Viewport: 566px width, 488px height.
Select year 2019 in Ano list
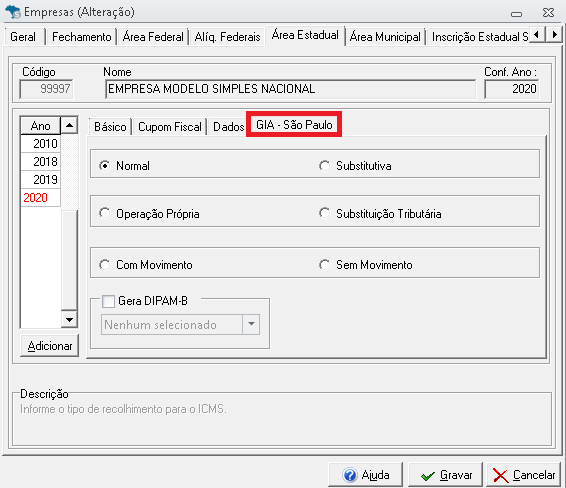[x=40, y=179]
